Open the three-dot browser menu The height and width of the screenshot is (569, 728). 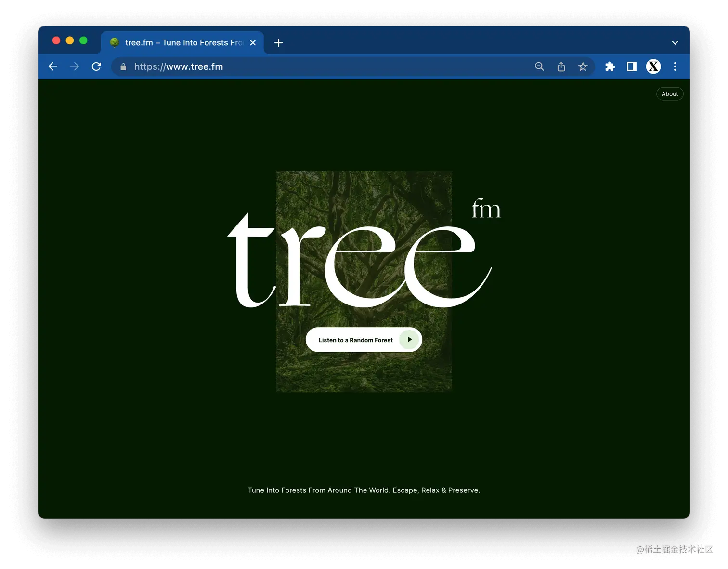pyautogui.click(x=675, y=66)
